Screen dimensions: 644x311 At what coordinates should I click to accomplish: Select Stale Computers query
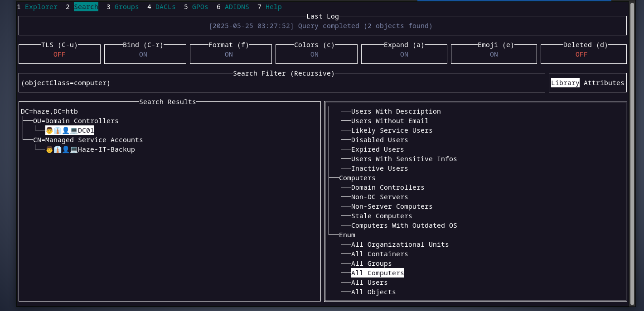tap(382, 216)
